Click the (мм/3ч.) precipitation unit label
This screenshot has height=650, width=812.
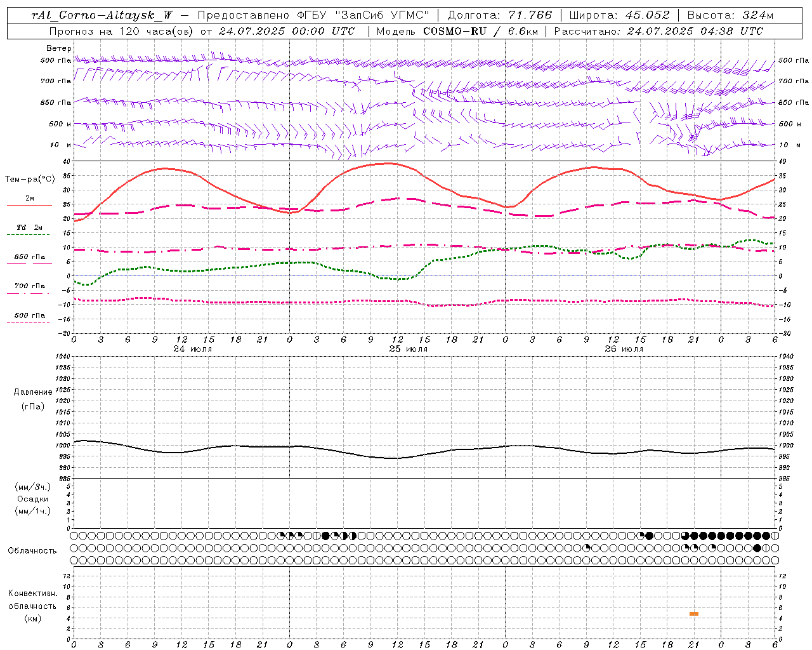click(33, 487)
